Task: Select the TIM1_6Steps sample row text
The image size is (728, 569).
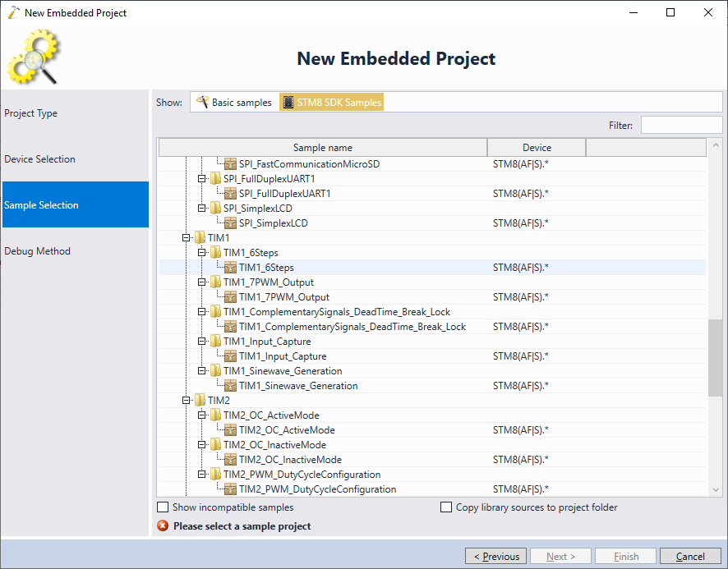Action: click(x=266, y=268)
